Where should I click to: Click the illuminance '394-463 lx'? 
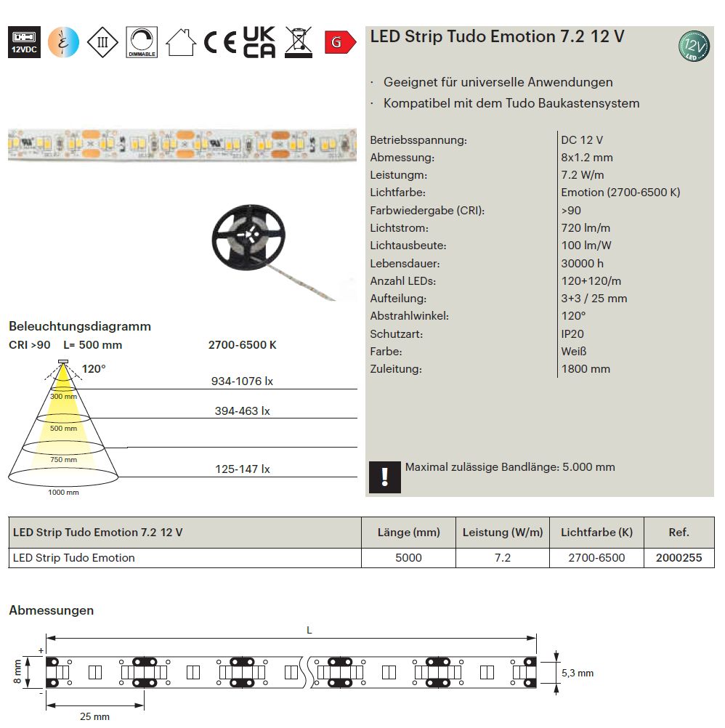tap(243, 411)
